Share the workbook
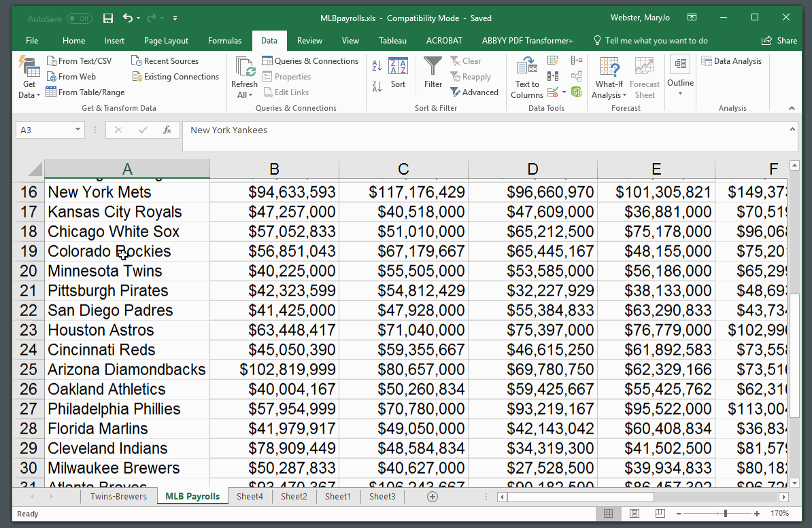The image size is (812, 528). click(779, 40)
